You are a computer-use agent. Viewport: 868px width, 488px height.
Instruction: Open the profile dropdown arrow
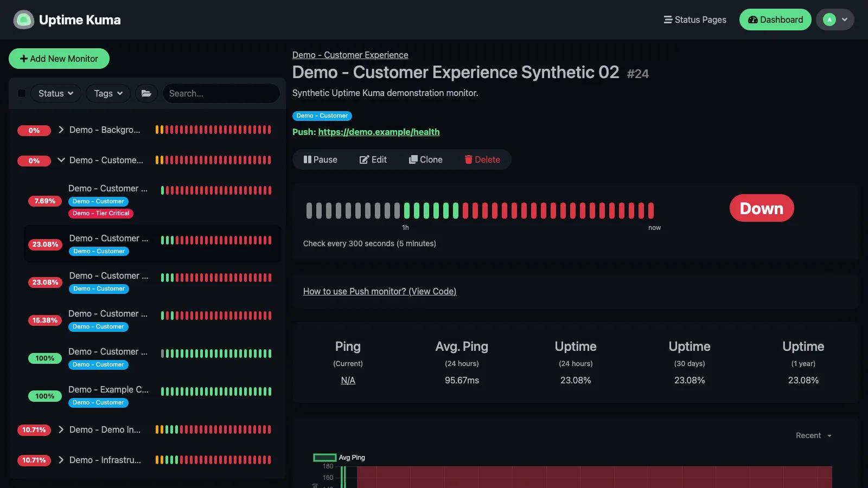tap(845, 20)
